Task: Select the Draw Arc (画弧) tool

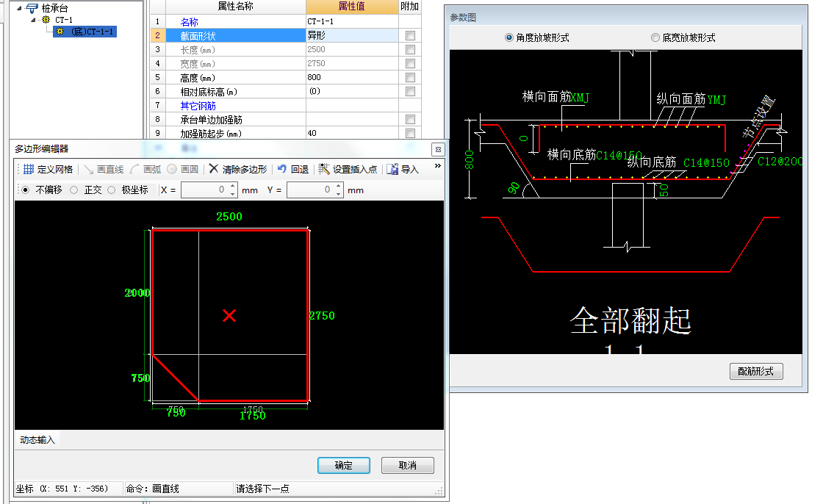Action: click(145, 169)
